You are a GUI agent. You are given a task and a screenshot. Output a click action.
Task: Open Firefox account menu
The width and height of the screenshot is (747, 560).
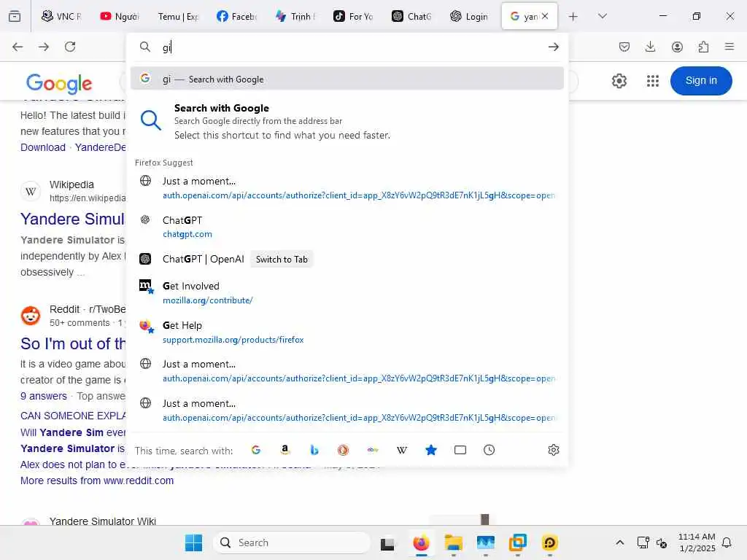click(677, 47)
